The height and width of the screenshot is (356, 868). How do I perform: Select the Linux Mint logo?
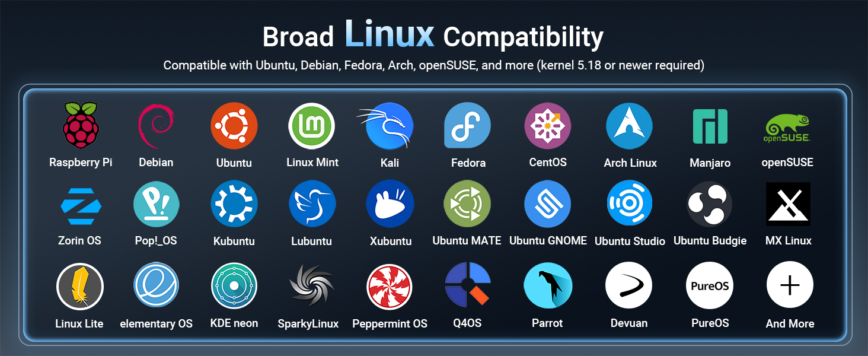pos(312,125)
